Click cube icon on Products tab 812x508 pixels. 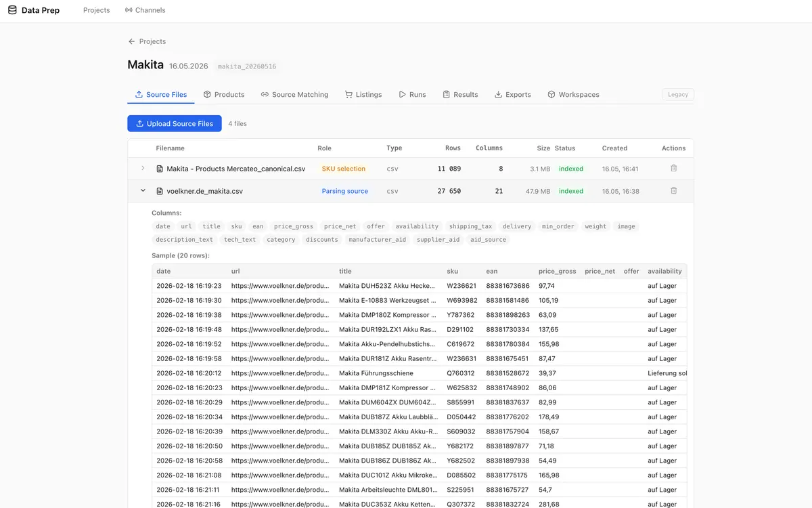(207, 95)
